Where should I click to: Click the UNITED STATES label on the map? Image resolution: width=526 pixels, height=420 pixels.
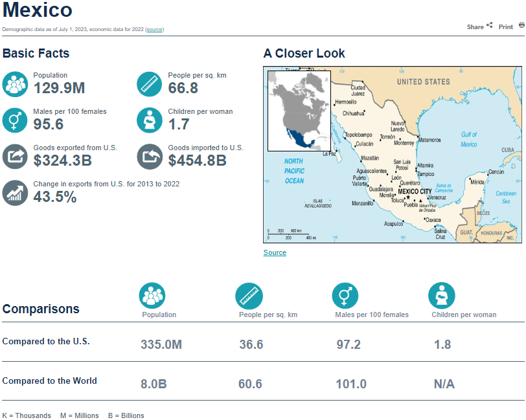(x=424, y=82)
